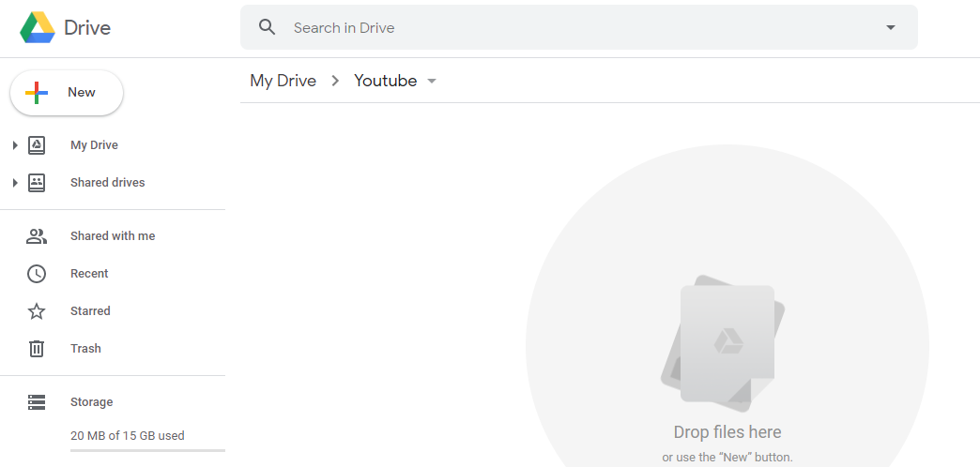
Task: Open search options dropdown arrow
Action: click(891, 27)
